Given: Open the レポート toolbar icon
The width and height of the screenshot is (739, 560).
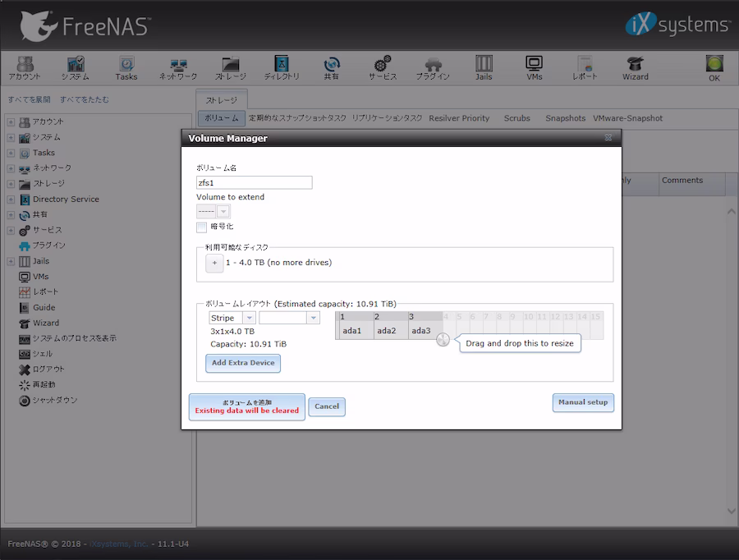Looking at the screenshot, I should coord(585,68).
